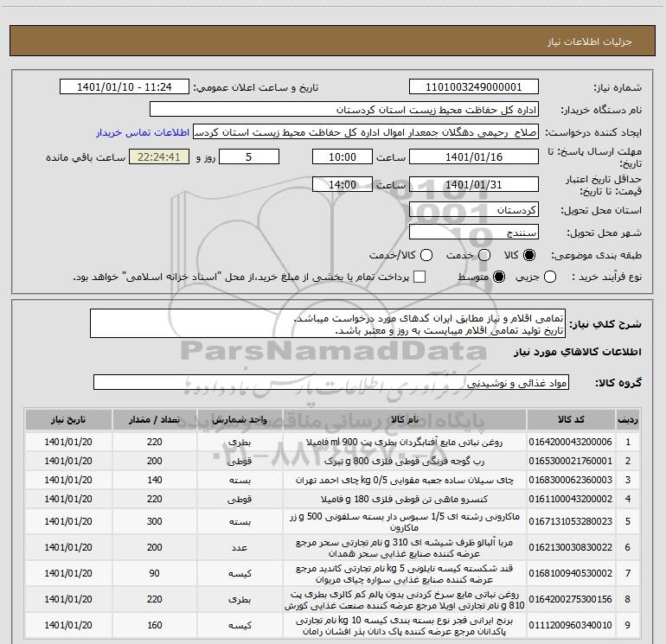Click the response deadline date 1401/01/16
The height and width of the screenshot is (644, 666).
[474, 157]
